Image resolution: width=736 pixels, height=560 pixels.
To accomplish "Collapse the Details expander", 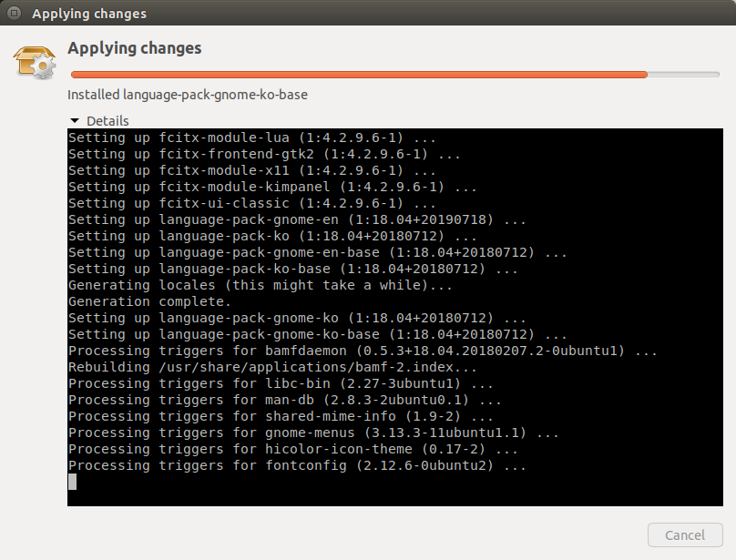I will [x=99, y=120].
